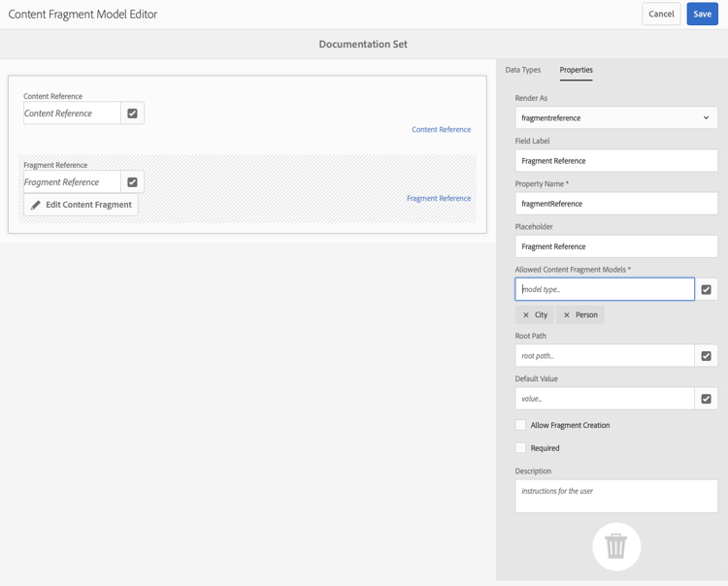Viewport: 728px width, 586px height.
Task: Remove the City model tag
Action: 525,315
